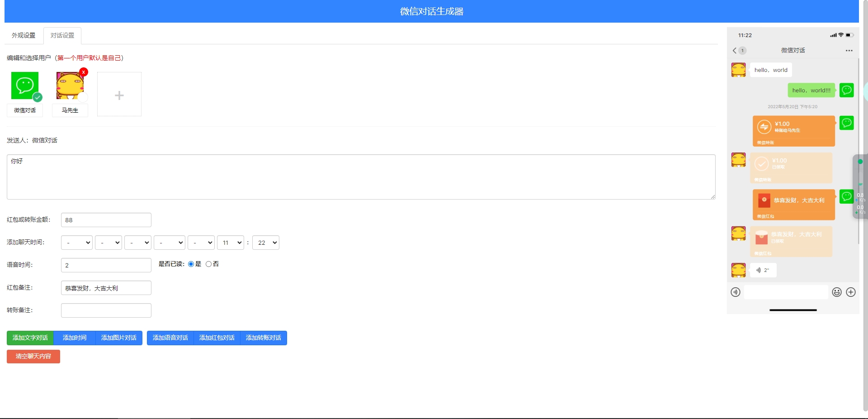Click the 添加转账对话 button
Screen dimensions: 868x419
click(x=264, y=338)
